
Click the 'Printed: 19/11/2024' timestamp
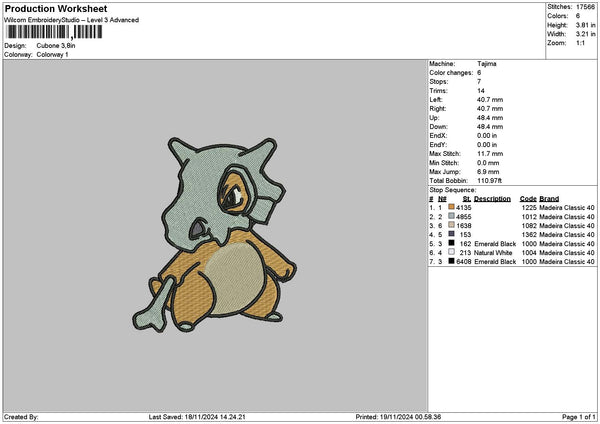398,417
